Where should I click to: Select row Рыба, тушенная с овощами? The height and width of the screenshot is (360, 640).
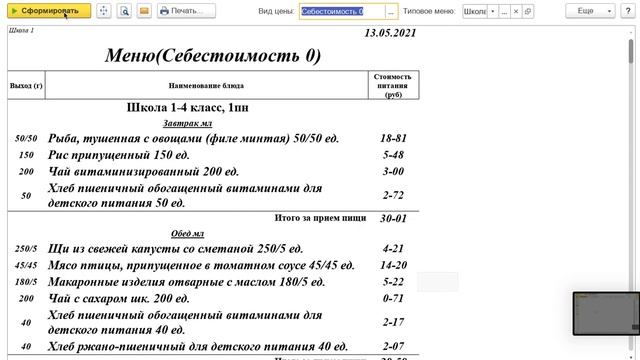[213, 138]
